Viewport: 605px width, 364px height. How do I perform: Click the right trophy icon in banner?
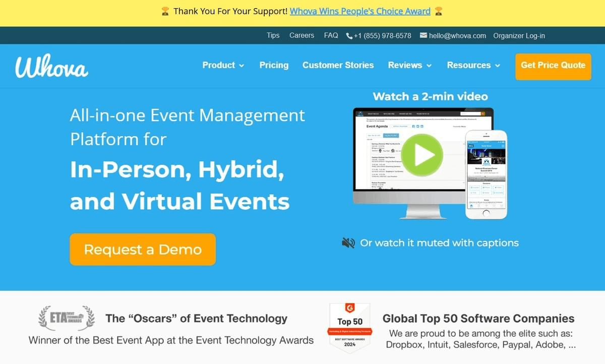(x=439, y=11)
